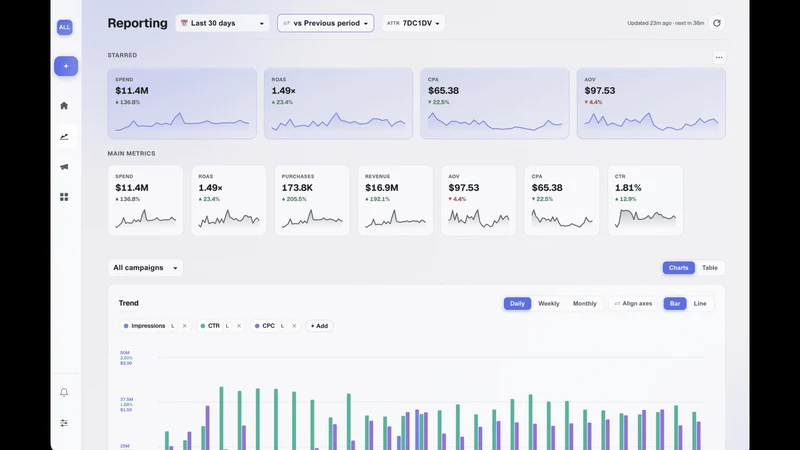Open the starred AOV card

click(x=651, y=104)
